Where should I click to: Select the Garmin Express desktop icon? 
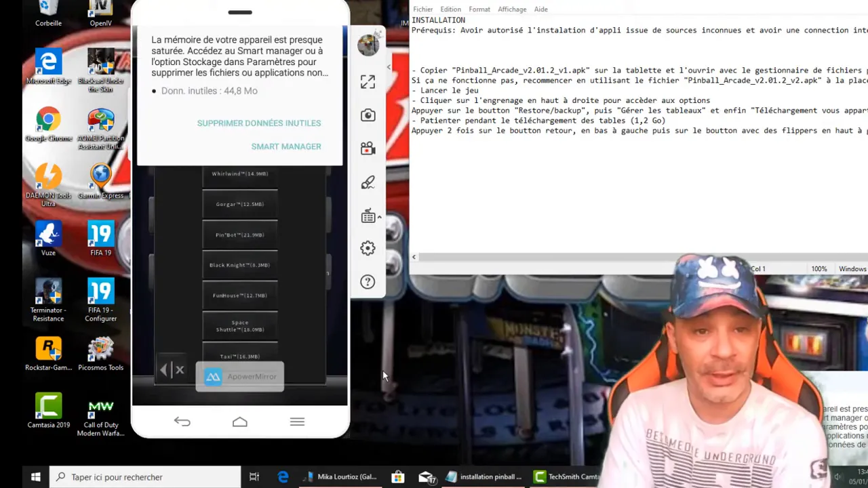coord(100,182)
